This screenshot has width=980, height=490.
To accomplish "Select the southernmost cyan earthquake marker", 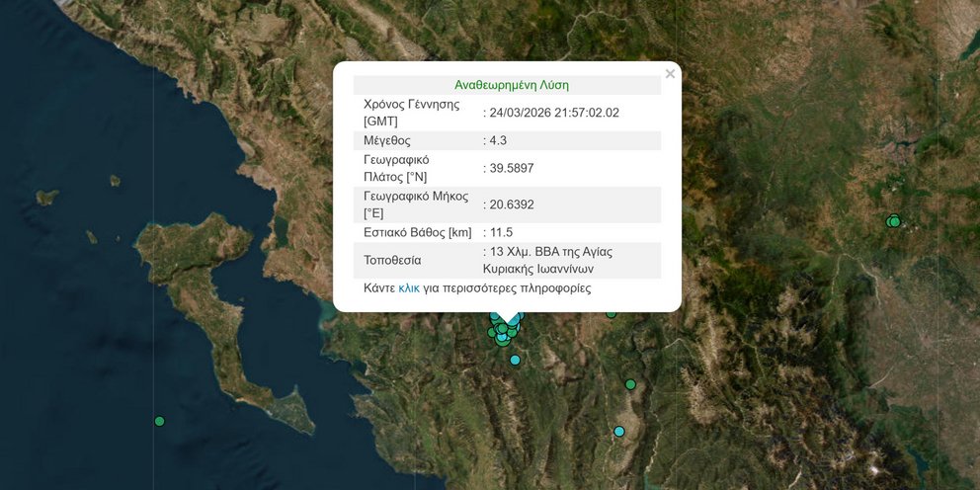I will click(619, 432).
